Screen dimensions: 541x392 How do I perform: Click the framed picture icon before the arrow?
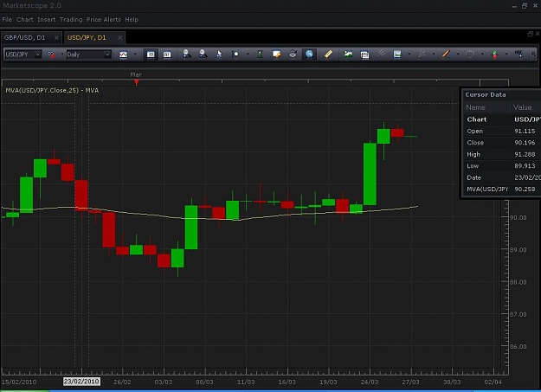[x=397, y=55]
